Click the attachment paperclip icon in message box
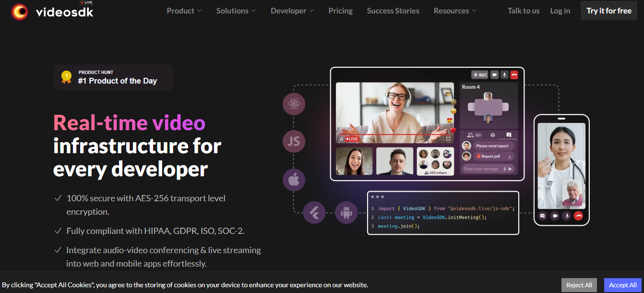 504,169
